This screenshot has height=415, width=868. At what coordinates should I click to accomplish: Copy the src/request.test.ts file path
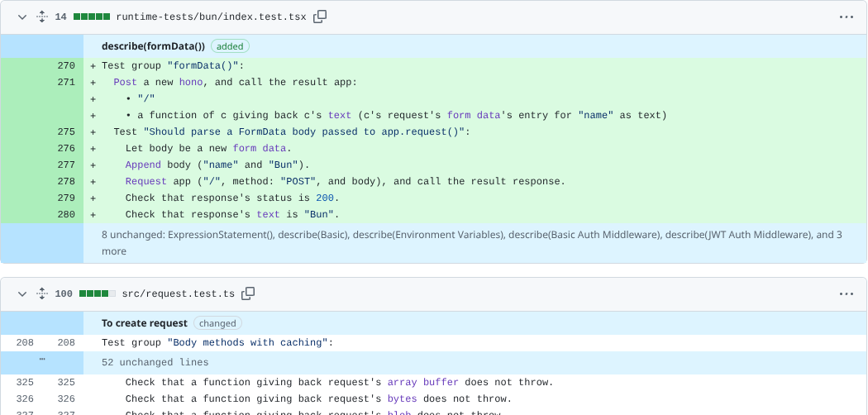[248, 293]
